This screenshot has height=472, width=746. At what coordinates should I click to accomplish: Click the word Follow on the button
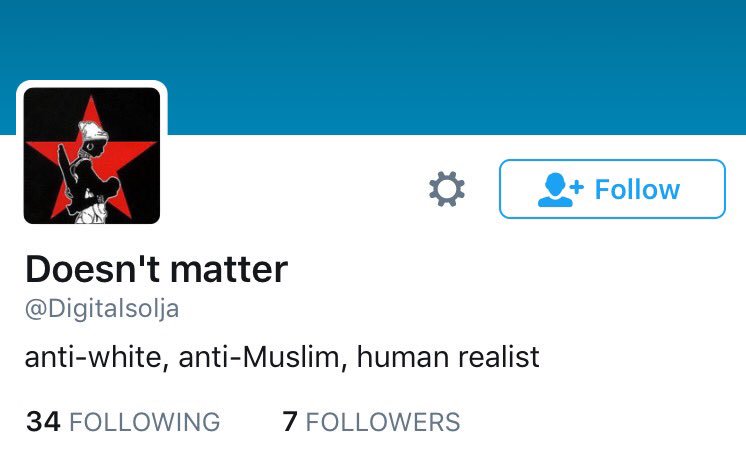coord(638,189)
